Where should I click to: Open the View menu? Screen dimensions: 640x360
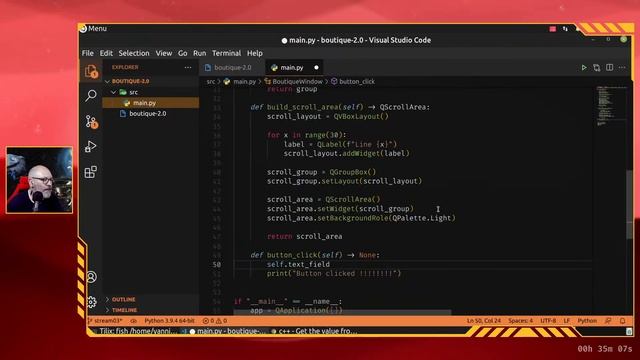pos(164,53)
